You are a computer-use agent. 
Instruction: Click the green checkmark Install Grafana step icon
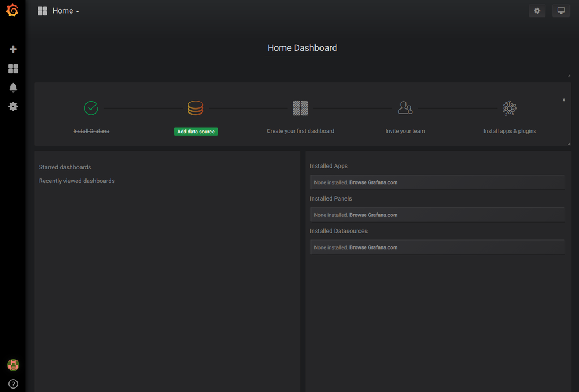click(91, 108)
